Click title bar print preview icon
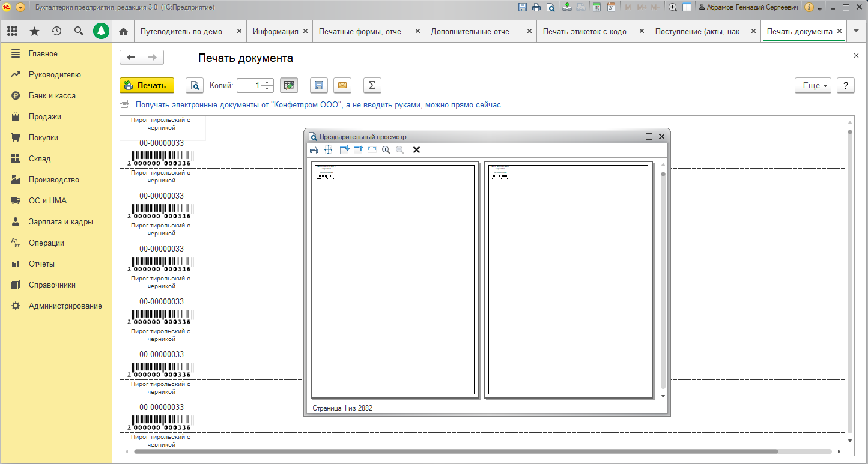Viewport: 868px width, 464px height. 550,7
